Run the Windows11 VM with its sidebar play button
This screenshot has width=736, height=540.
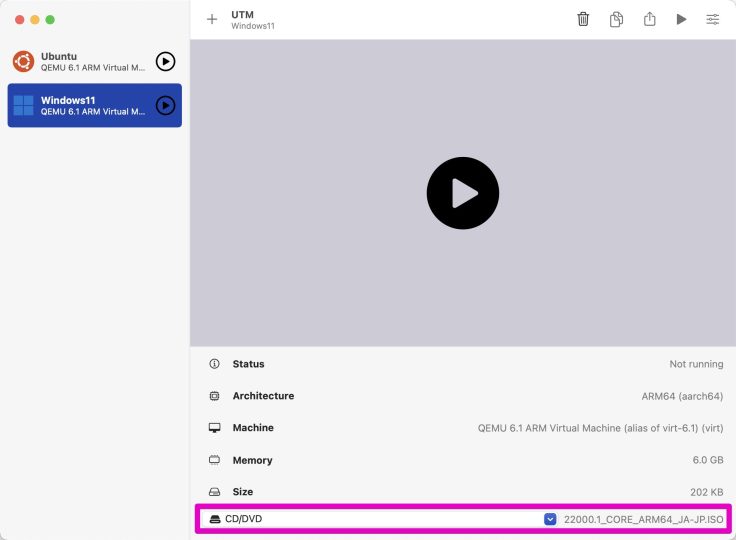[x=165, y=106]
